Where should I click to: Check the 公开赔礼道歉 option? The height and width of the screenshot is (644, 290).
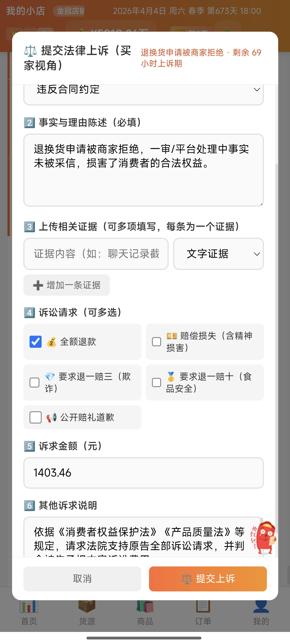pos(35,417)
